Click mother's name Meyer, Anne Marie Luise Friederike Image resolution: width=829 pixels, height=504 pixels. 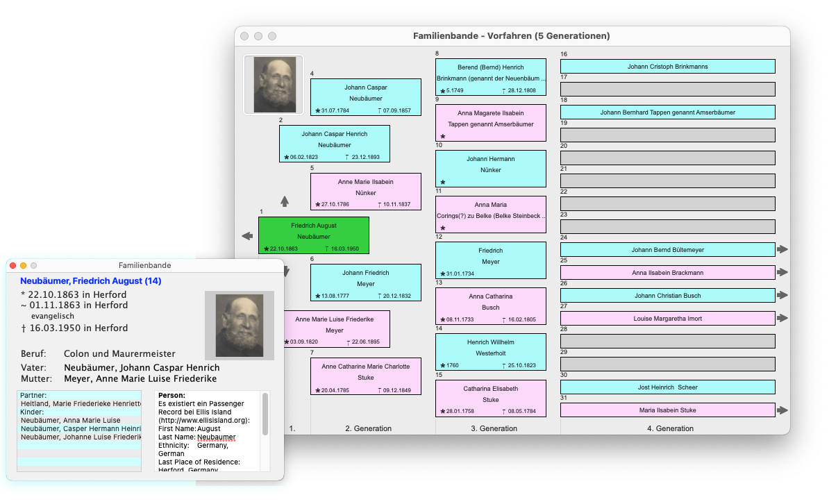[140, 378]
